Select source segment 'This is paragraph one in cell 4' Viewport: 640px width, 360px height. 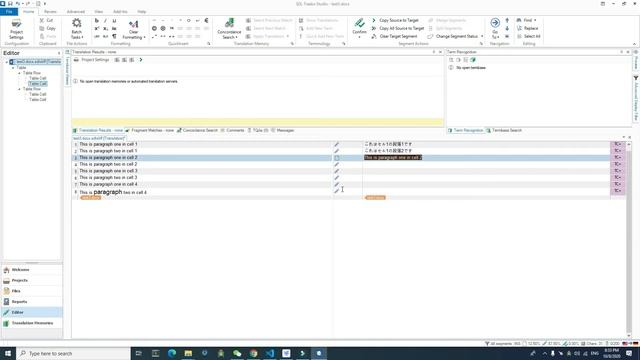click(x=108, y=184)
